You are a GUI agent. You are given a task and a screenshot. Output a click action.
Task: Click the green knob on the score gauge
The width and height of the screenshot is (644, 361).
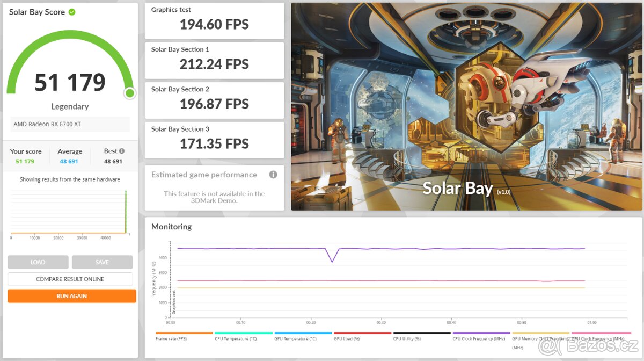[129, 93]
